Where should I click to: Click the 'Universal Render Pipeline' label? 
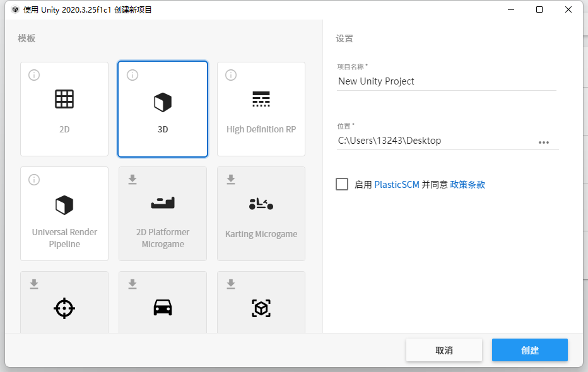coord(64,238)
